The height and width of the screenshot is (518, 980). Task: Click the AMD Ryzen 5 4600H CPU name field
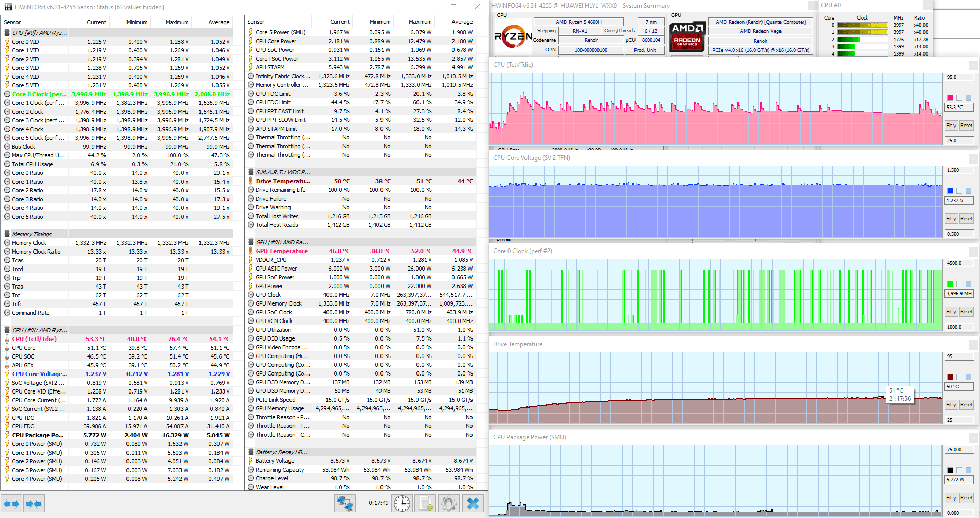578,22
